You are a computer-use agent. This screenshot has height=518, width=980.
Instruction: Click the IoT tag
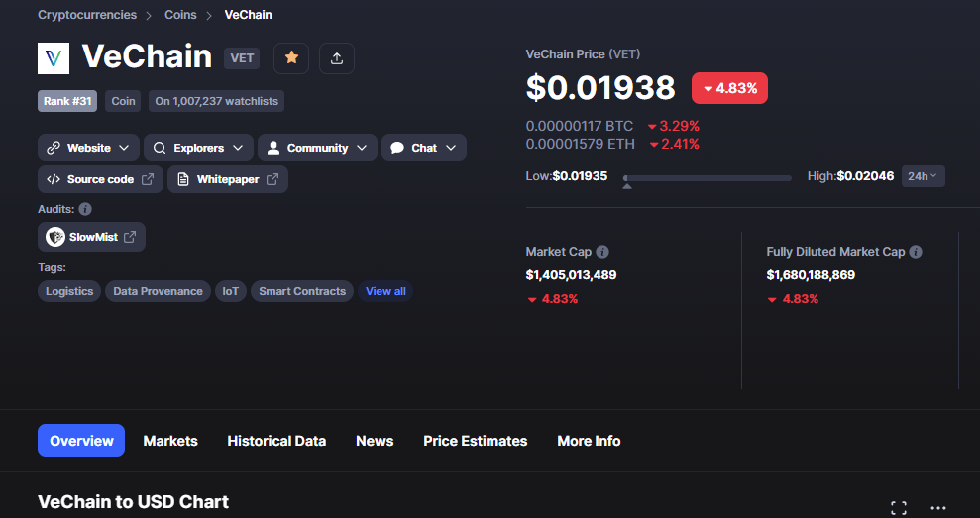click(x=231, y=291)
